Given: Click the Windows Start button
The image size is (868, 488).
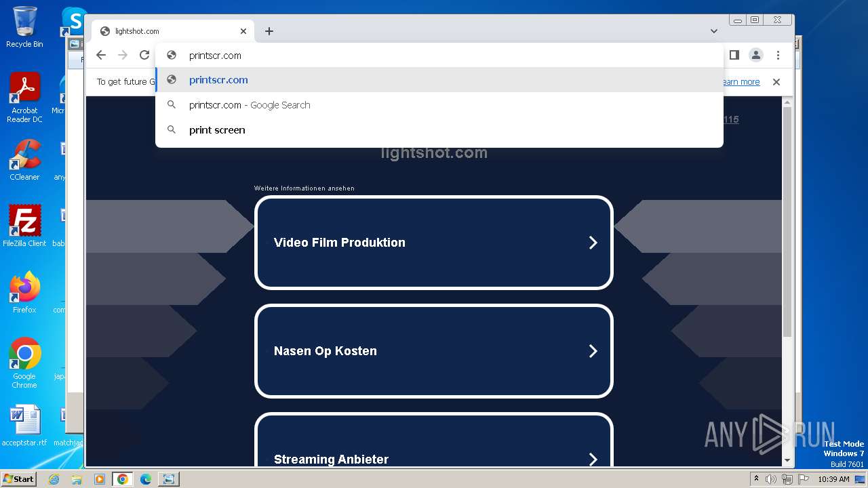Looking at the screenshot, I should tap(18, 479).
